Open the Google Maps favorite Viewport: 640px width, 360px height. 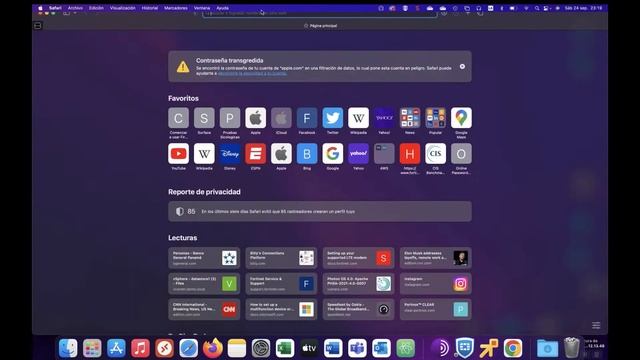coord(461,118)
